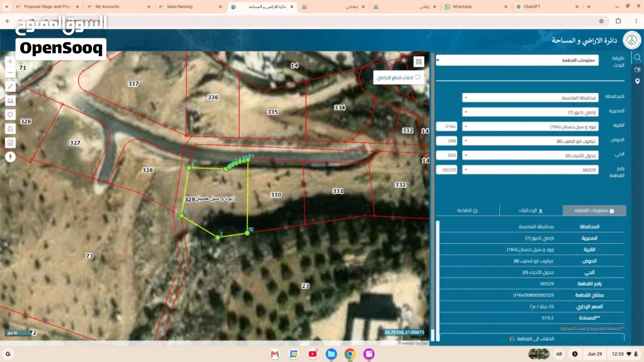Expand the معلومات القطعة search method dropdown

tap(517, 60)
